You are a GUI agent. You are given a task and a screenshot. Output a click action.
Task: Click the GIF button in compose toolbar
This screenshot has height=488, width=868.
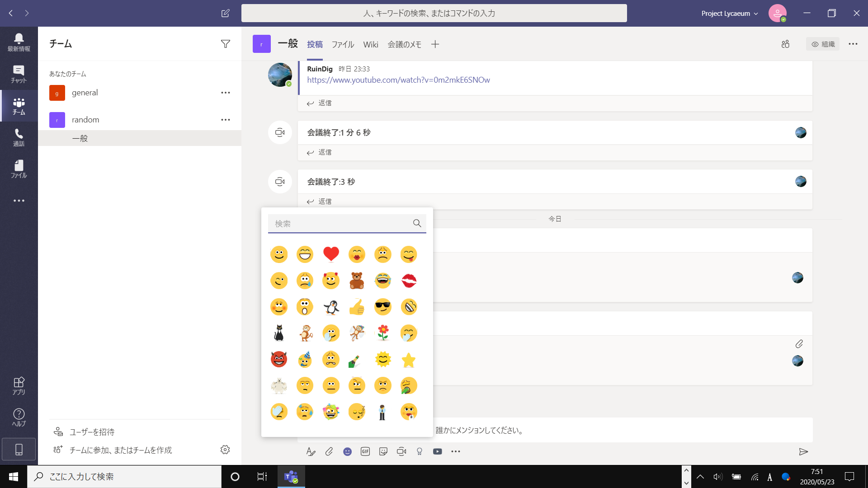[365, 451]
